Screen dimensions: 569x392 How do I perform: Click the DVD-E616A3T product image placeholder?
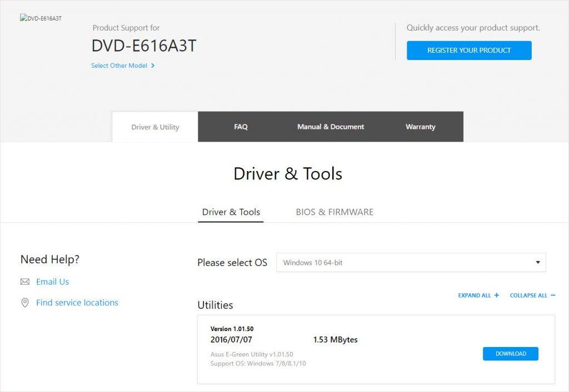click(41, 18)
